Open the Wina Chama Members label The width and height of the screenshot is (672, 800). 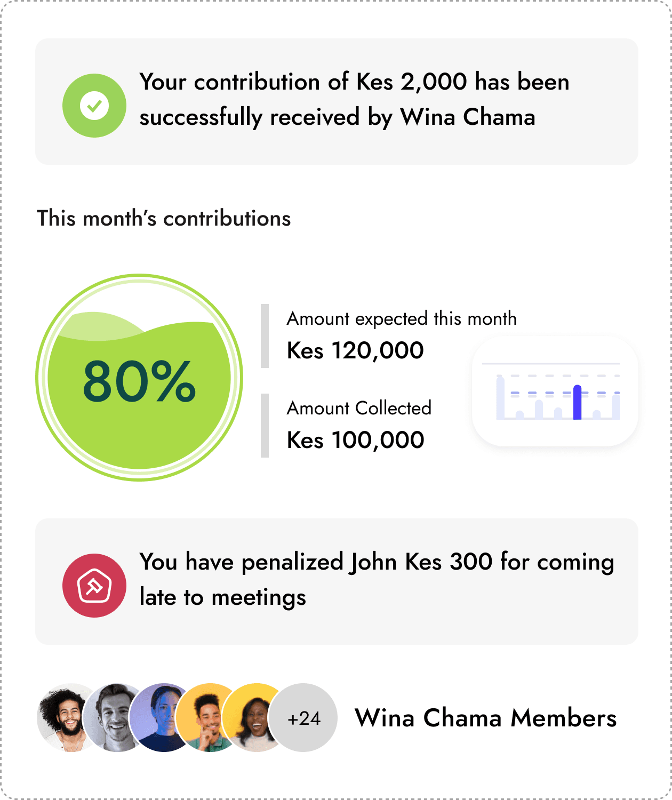[x=485, y=718]
